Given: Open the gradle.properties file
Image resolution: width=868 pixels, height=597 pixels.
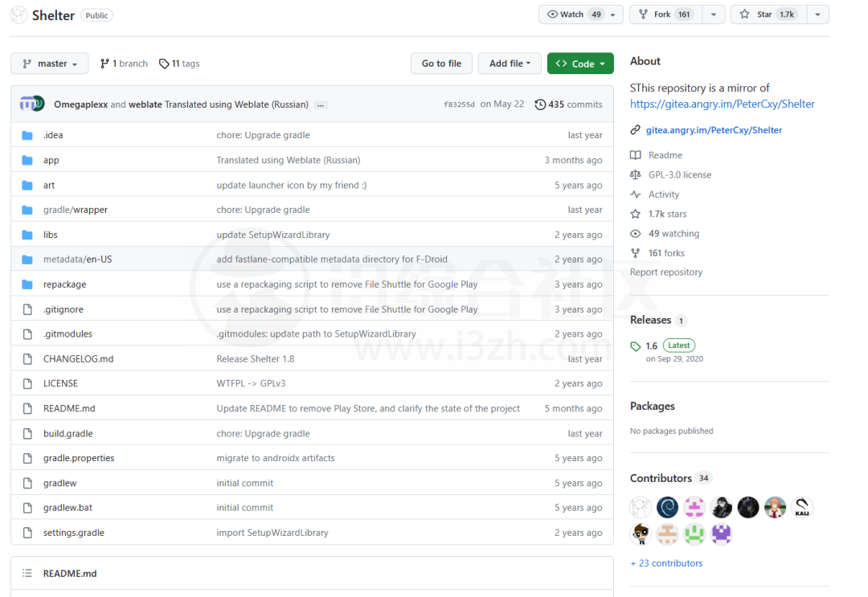Looking at the screenshot, I should pyautogui.click(x=79, y=458).
